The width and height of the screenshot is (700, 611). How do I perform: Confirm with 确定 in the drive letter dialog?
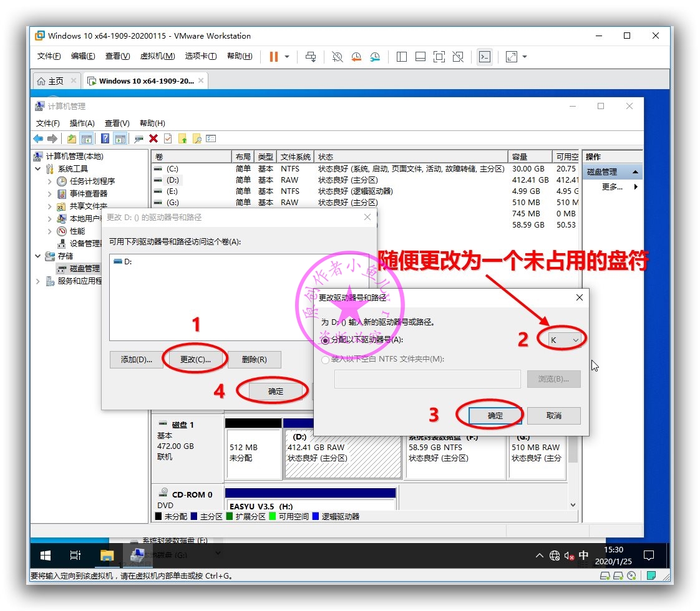495,416
